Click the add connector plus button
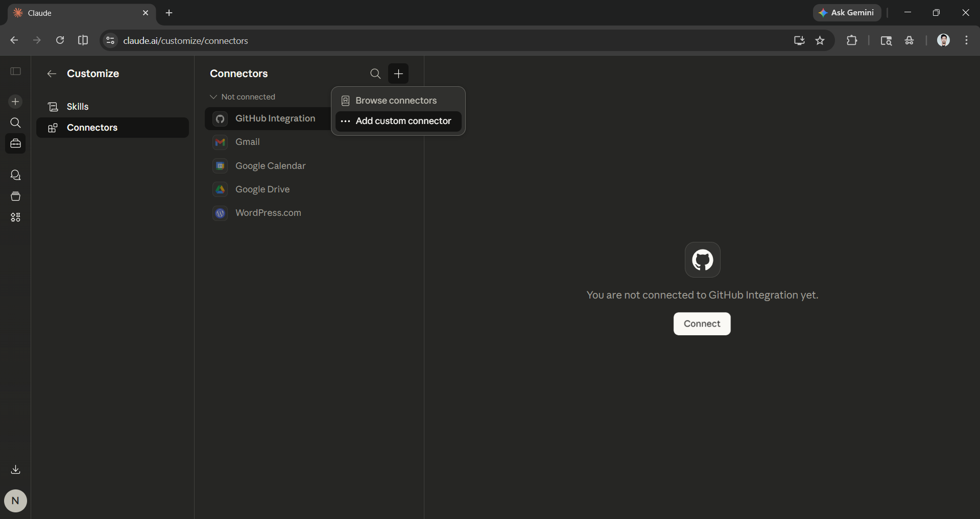Viewport: 980px width, 519px height. pyautogui.click(x=398, y=73)
